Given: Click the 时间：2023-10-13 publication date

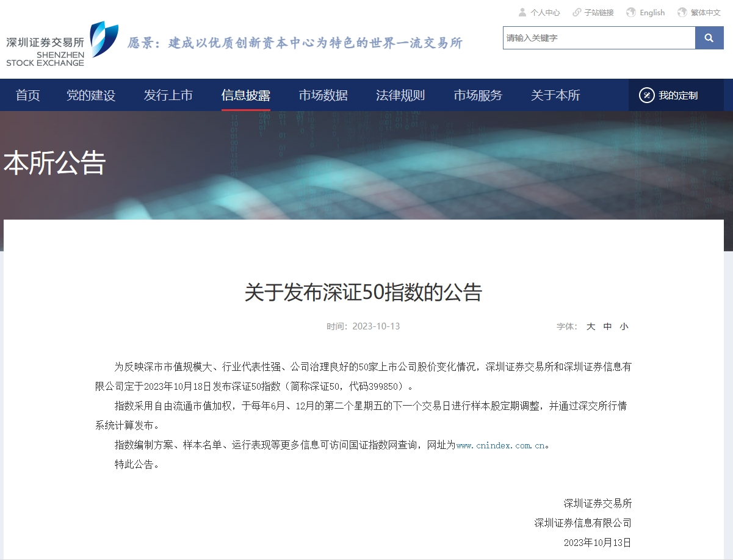Looking at the screenshot, I should [363, 326].
